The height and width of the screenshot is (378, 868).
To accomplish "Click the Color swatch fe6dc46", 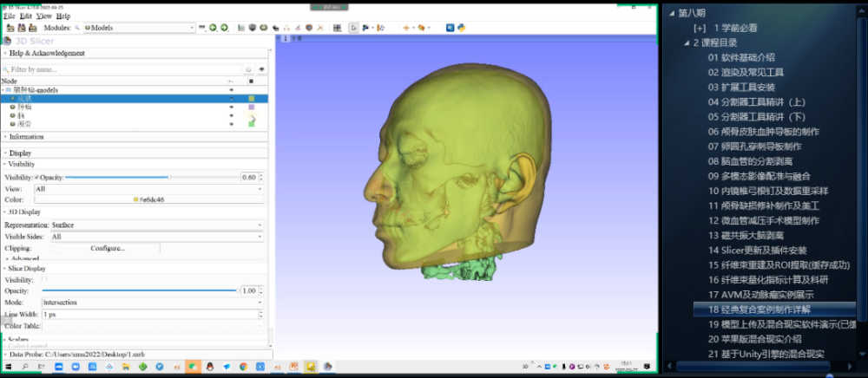I will pos(148,199).
